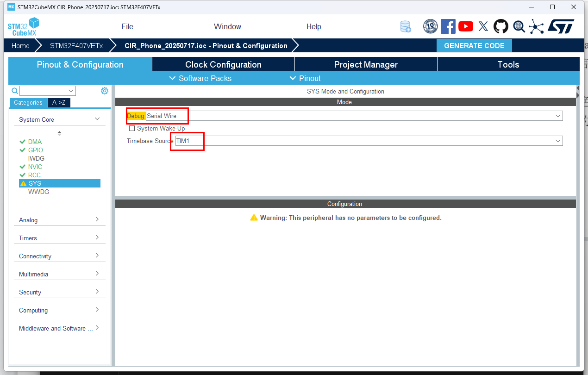
Task: Click the collapse arrows at right panel edge
Action: [577, 91]
